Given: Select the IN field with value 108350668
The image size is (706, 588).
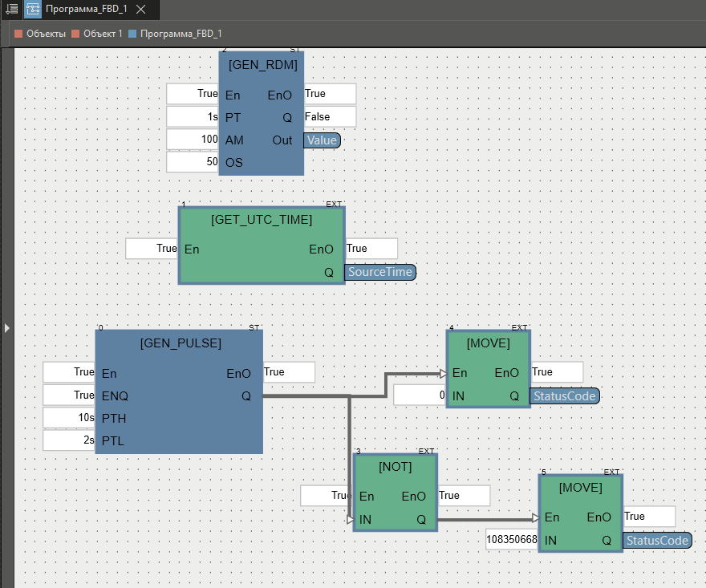Looking at the screenshot, I should tap(512, 540).
